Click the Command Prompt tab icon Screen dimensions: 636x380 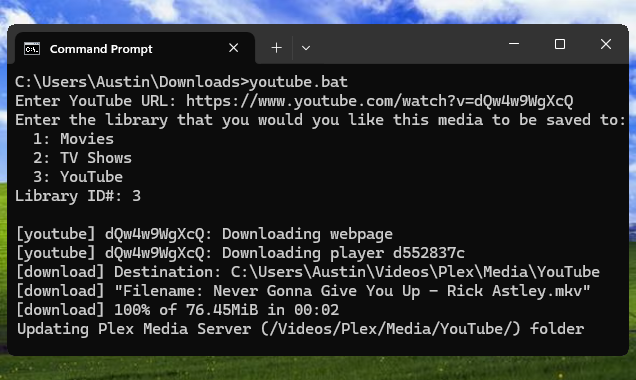[x=32, y=49]
